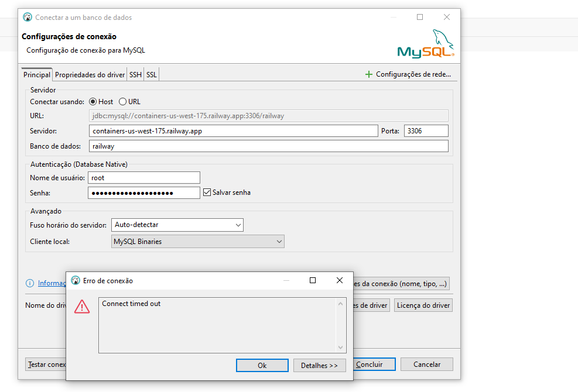This screenshot has width=578, height=392.
Task: Uncheck the Salvar senha checkbox
Action: 207,192
